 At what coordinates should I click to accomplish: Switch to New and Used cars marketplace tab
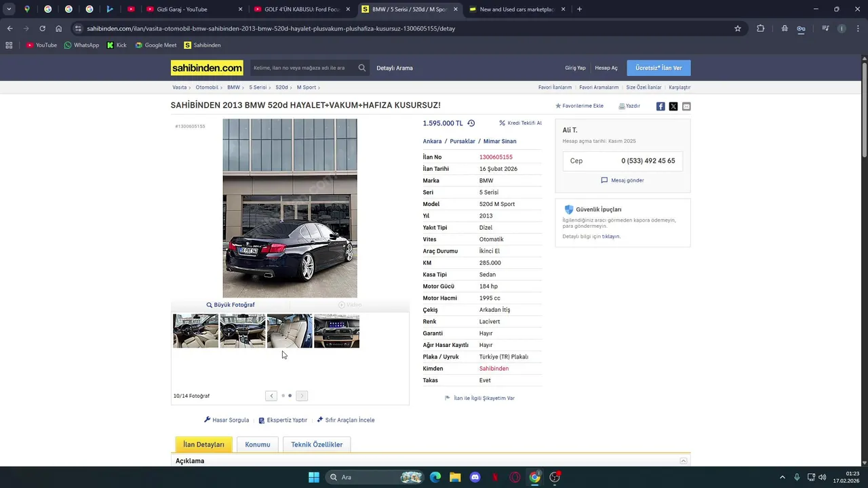click(517, 9)
